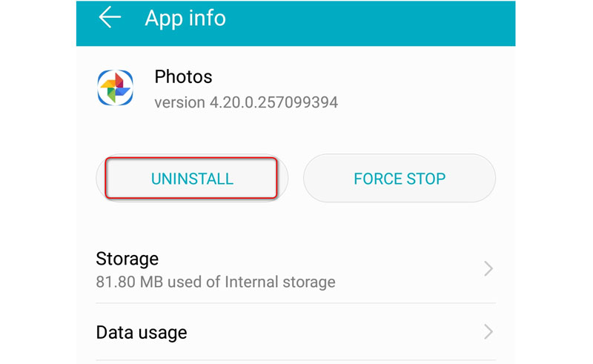This screenshot has width=593, height=364.
Task: Expand Storage using its right chevron
Action: click(x=488, y=268)
